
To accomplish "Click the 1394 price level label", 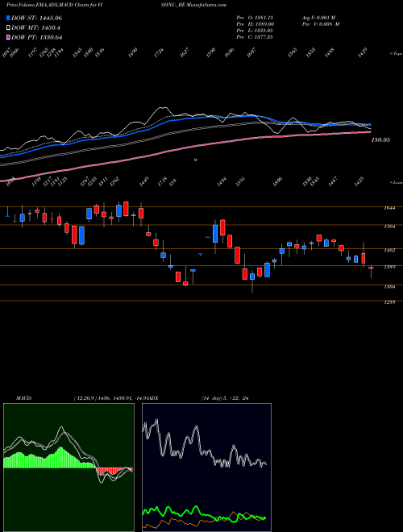I will 389,287.
